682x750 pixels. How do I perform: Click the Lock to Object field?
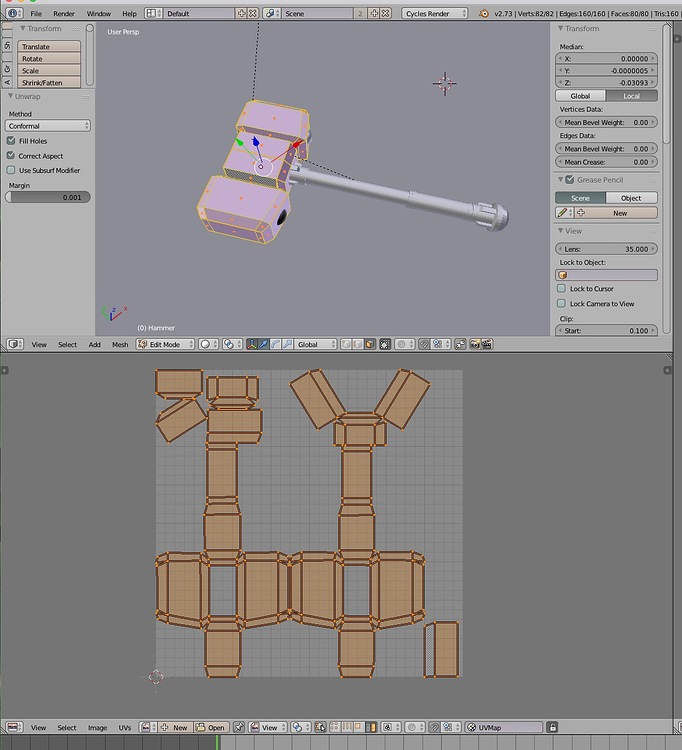click(606, 275)
